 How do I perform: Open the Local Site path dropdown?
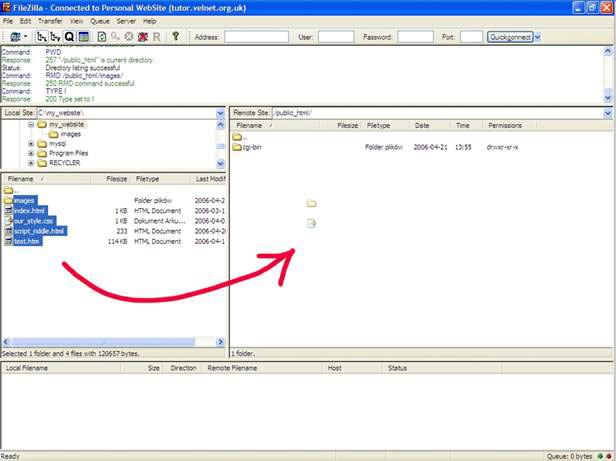pyautogui.click(x=220, y=113)
